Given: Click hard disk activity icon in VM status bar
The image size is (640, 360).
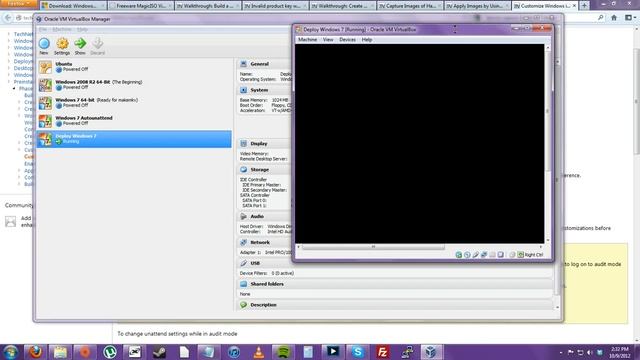Looking at the screenshot, I should (459, 255).
